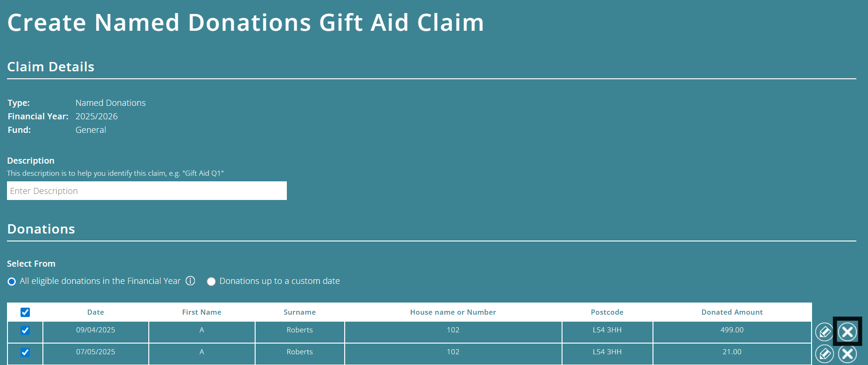Click the info circle after Financial Year text
Image resolution: width=868 pixels, height=365 pixels.
click(190, 281)
